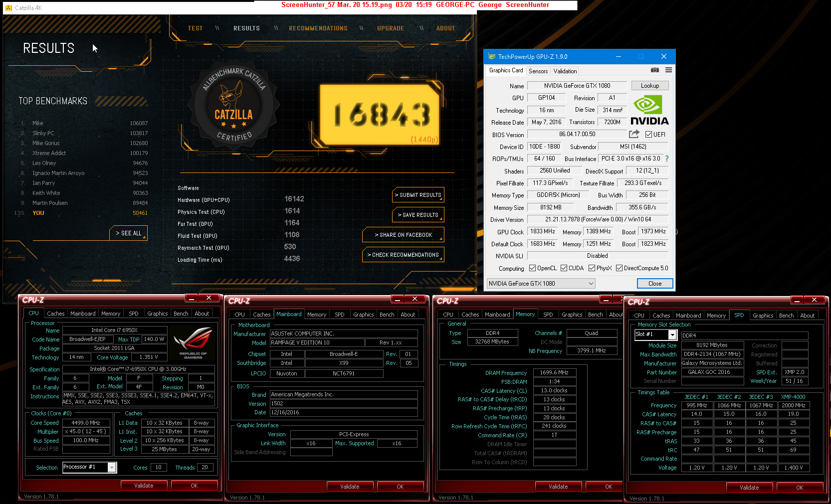Open Bench tab in first CPU-Z window
The image size is (831, 504).
[x=181, y=314]
